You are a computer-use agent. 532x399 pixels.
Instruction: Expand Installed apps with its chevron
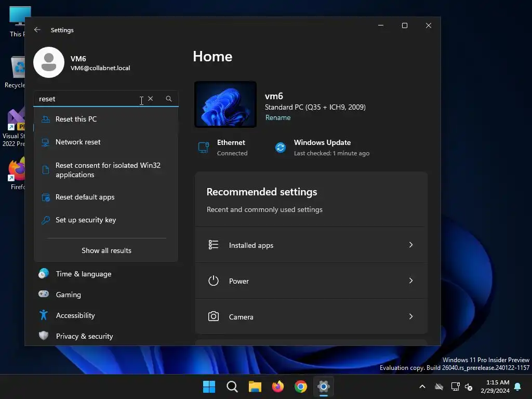click(410, 245)
